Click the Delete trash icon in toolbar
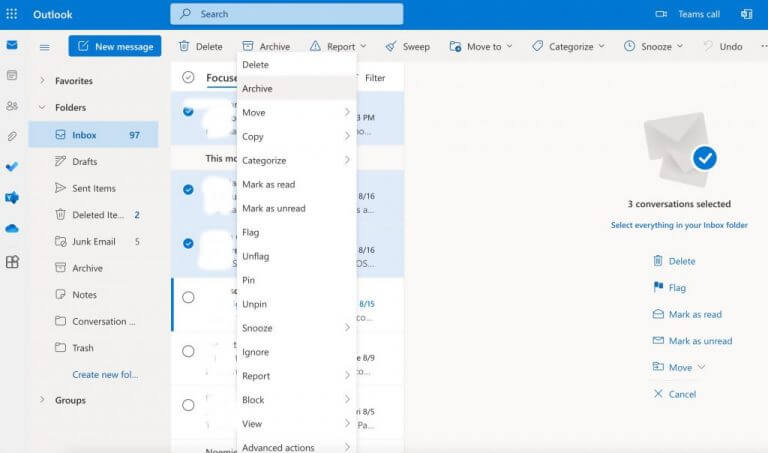 [x=184, y=46]
